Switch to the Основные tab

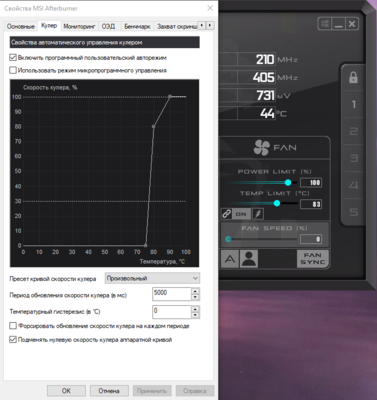point(21,26)
